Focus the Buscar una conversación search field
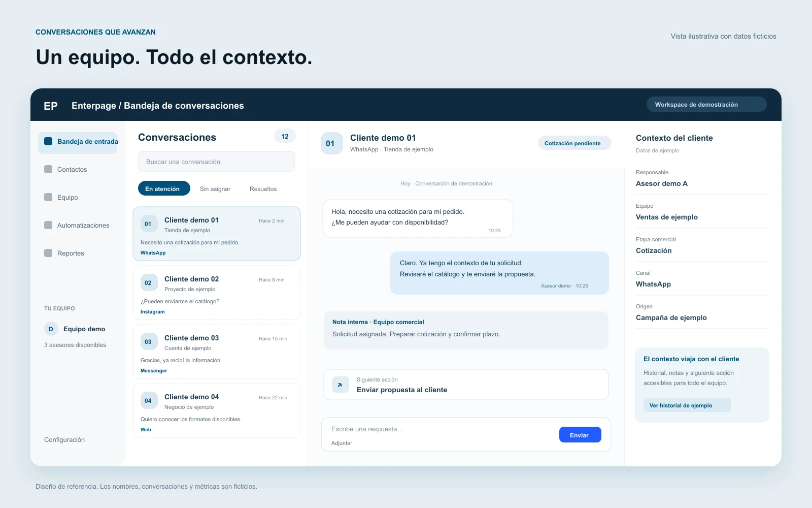 (216, 162)
